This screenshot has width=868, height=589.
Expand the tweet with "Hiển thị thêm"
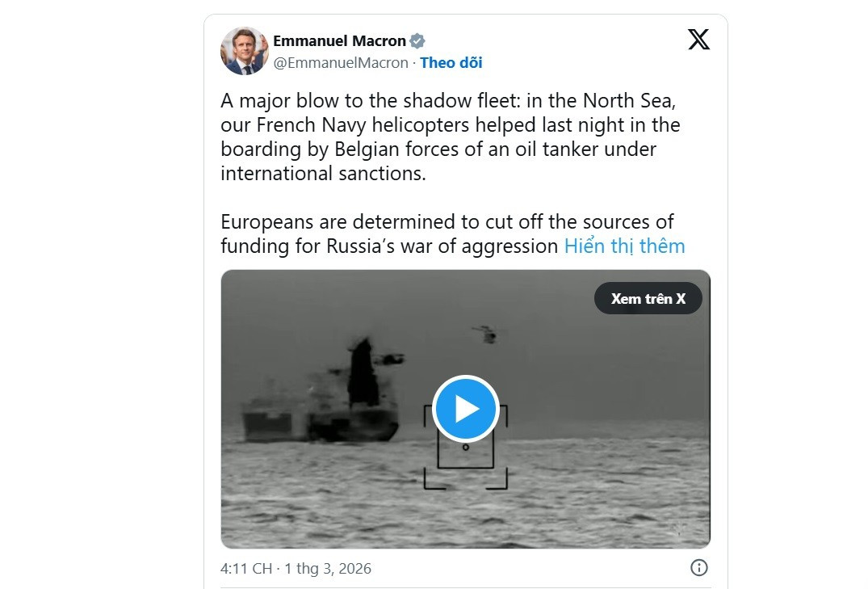click(x=624, y=246)
